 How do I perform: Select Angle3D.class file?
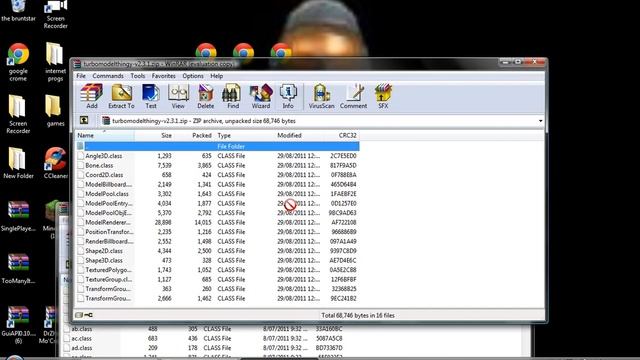coord(218,156)
